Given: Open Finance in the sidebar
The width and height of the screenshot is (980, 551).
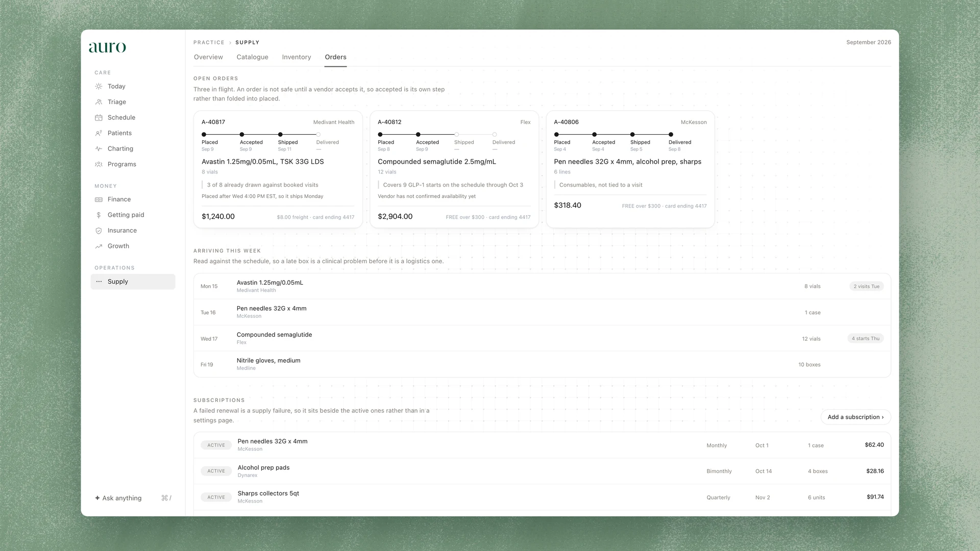Looking at the screenshot, I should tap(133, 199).
